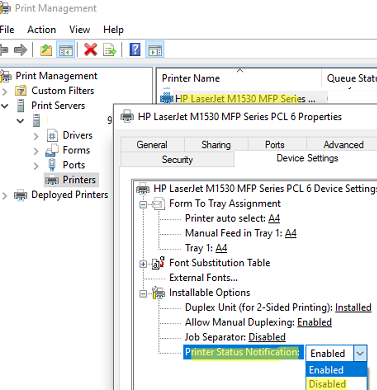Open the Action menu
The height and width of the screenshot is (390, 377).
tap(41, 30)
